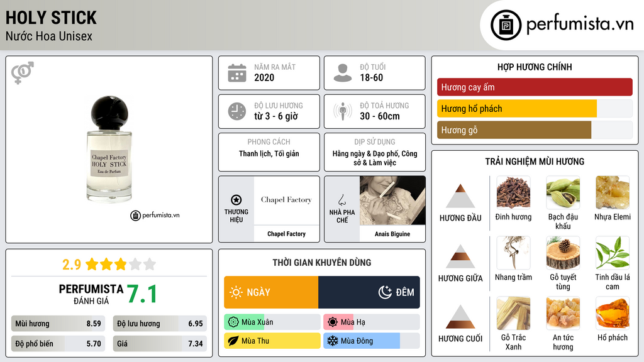Select the Ngày daytime bar
The height and width of the screenshot is (362, 644).
point(271,292)
